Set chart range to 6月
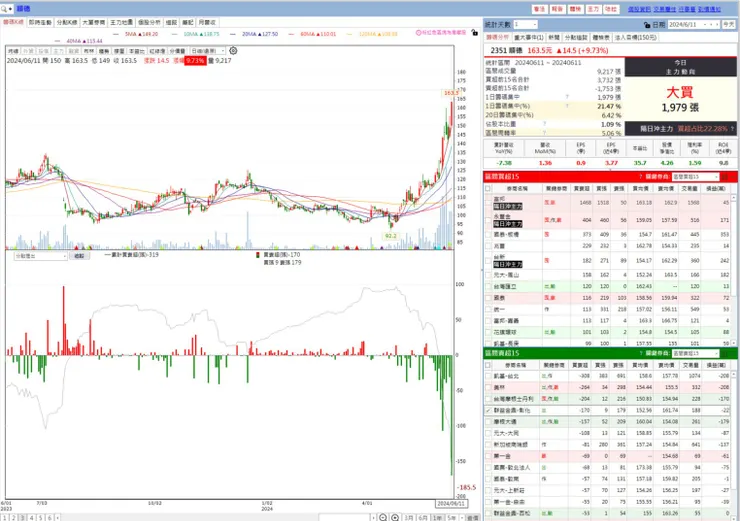Image resolution: width=740 pixels, height=521 pixels. [423, 518]
